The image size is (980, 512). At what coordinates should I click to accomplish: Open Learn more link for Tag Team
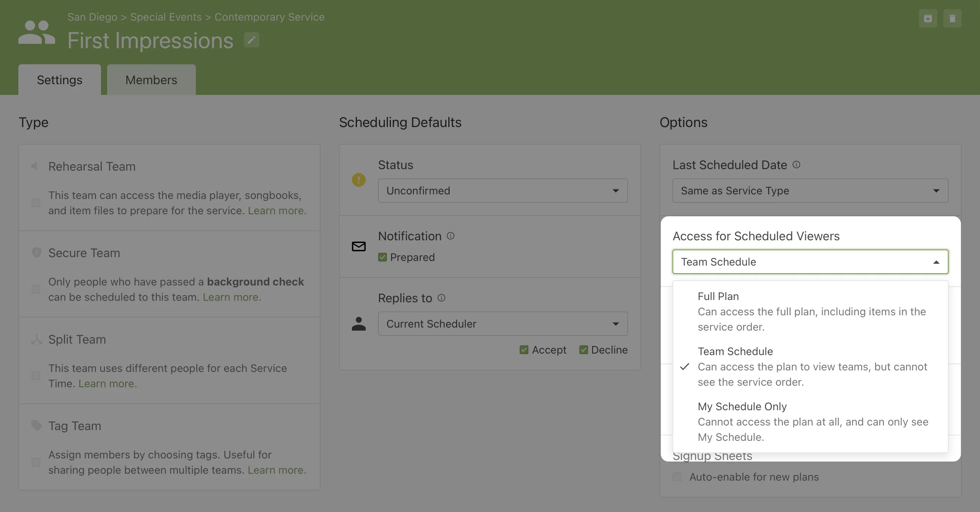pos(277,470)
